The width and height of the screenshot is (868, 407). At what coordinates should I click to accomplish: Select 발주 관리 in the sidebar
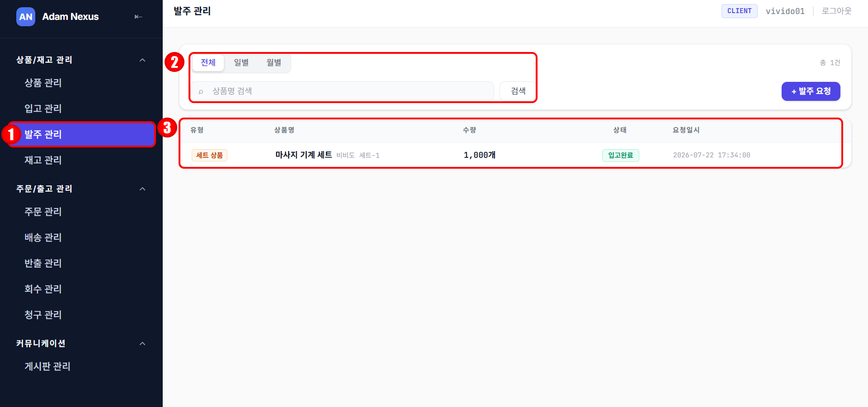[82, 134]
